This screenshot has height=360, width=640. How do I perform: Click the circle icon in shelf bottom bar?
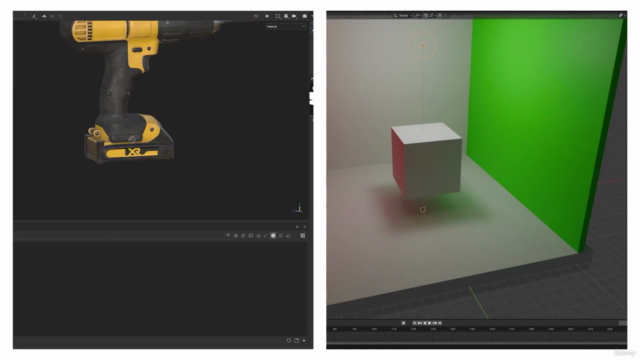click(x=289, y=340)
